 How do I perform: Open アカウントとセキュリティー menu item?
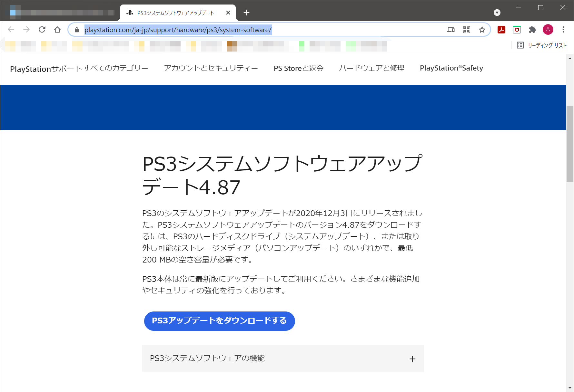(211, 68)
